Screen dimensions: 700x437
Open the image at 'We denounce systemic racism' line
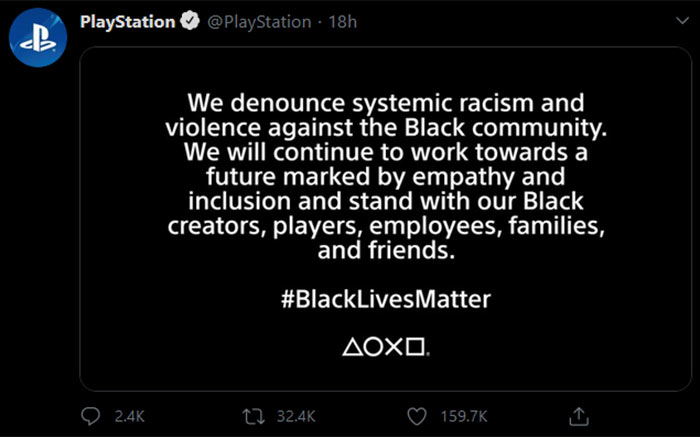click(386, 103)
